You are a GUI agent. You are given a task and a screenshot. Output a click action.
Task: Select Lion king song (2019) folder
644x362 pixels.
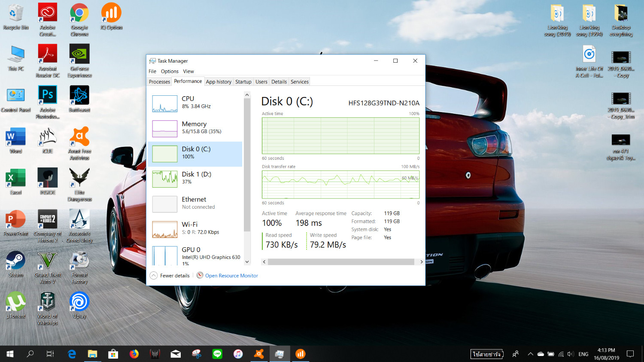coord(557,20)
